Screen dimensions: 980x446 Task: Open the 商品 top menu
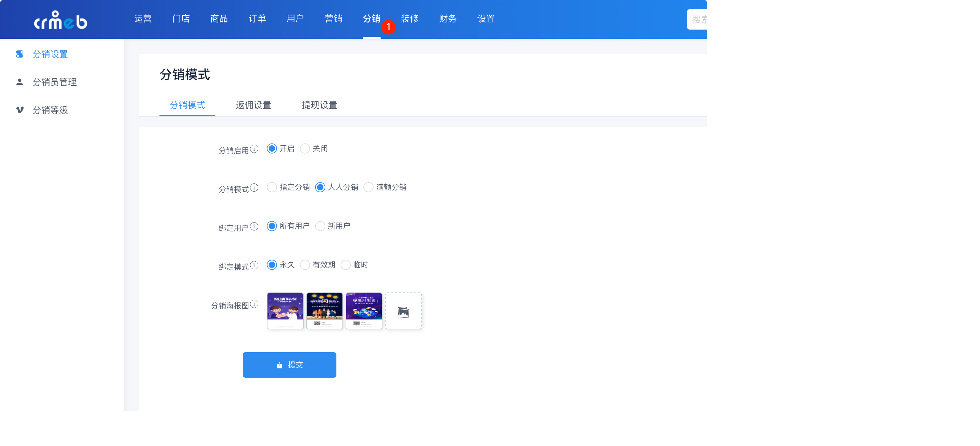tap(219, 19)
